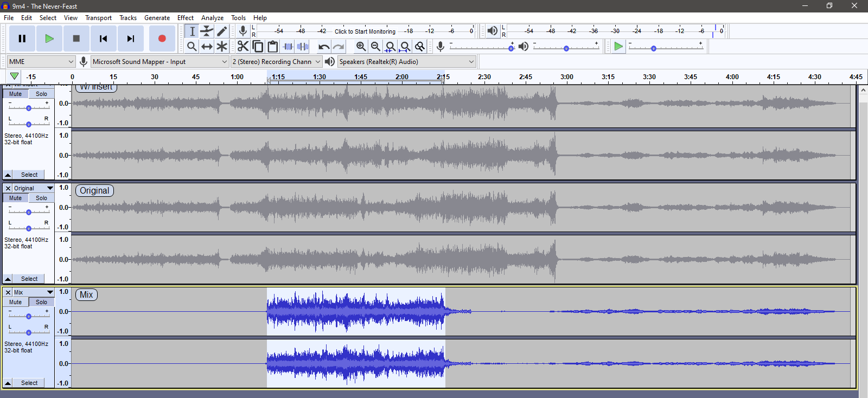The image size is (868, 398).
Task: Choose the Draw tool pencil
Action: click(222, 31)
